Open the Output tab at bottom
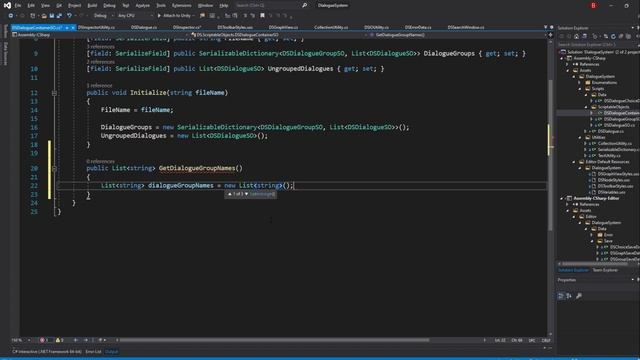 pyautogui.click(x=111, y=351)
